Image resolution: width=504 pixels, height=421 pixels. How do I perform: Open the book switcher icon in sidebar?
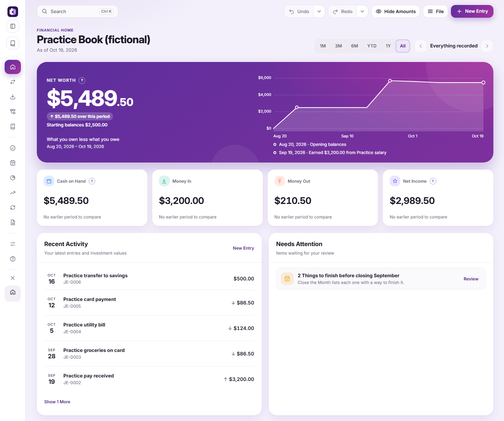pos(13,43)
